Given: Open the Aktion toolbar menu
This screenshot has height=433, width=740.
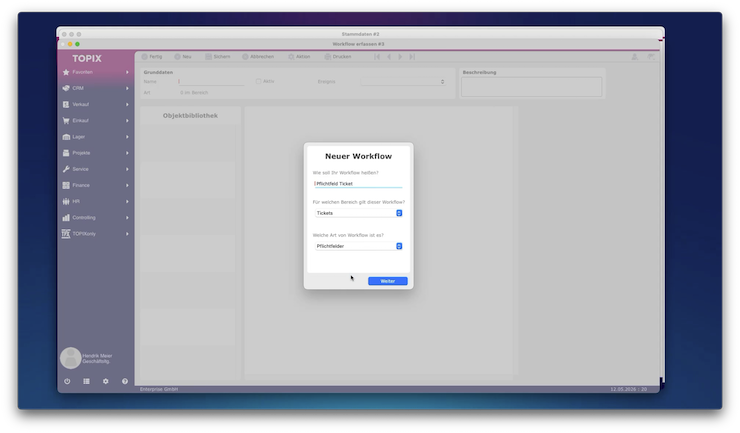Looking at the screenshot, I should coord(299,57).
